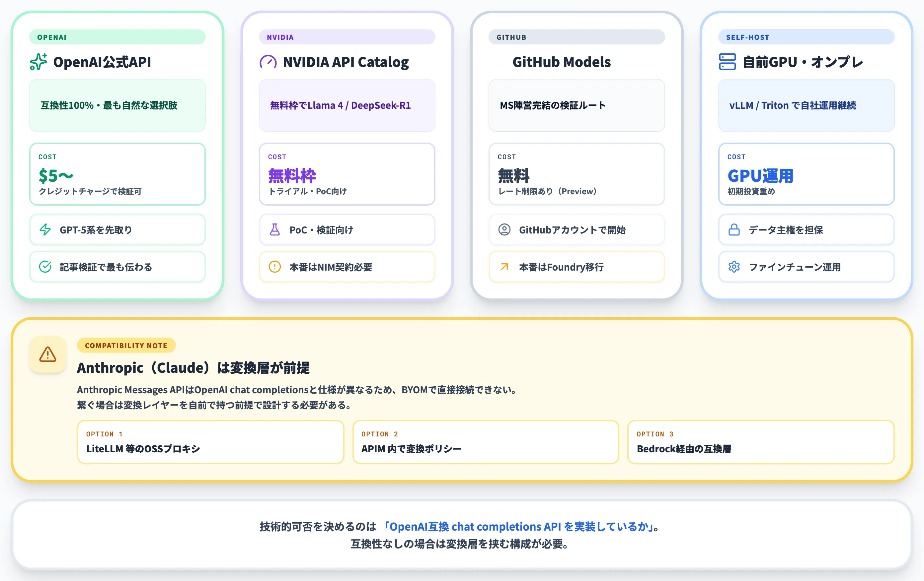Image resolution: width=924 pixels, height=581 pixels.
Task: Click the GitHub Models heading
Action: click(x=561, y=62)
